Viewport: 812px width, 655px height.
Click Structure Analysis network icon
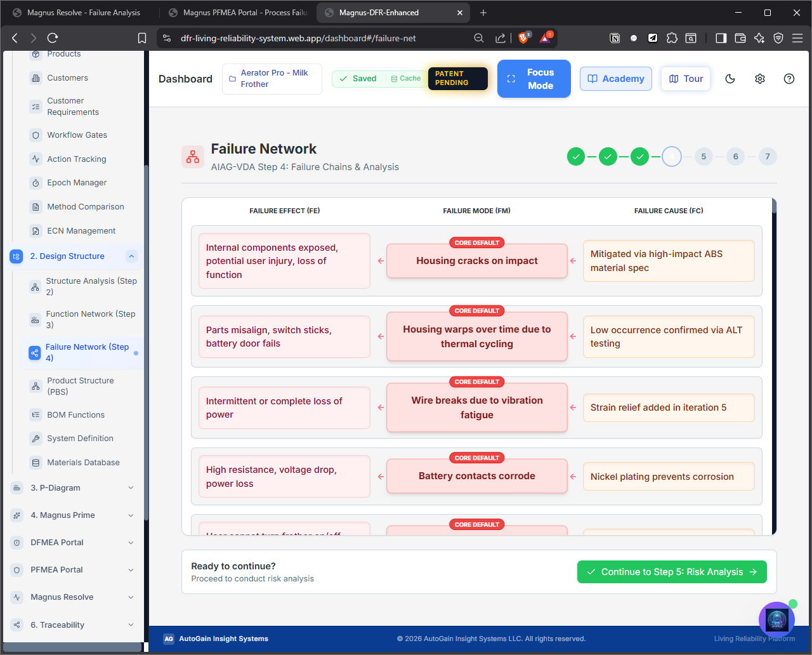[x=35, y=287]
